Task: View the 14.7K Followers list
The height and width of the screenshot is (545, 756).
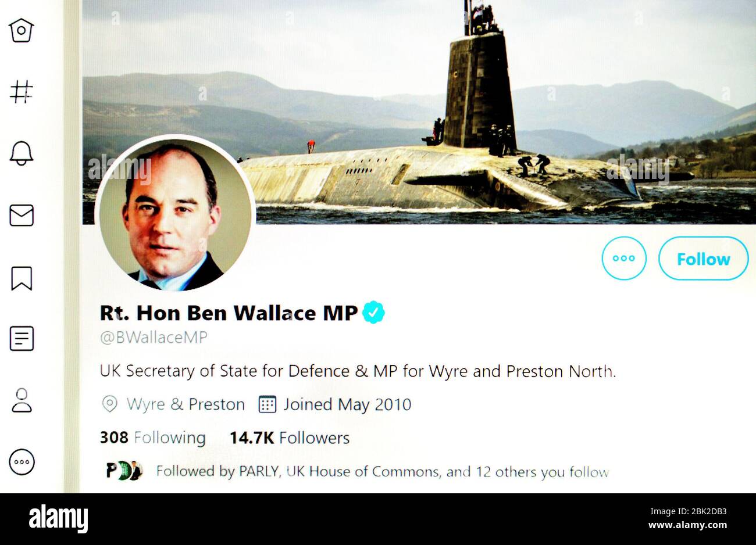Action: pos(290,438)
